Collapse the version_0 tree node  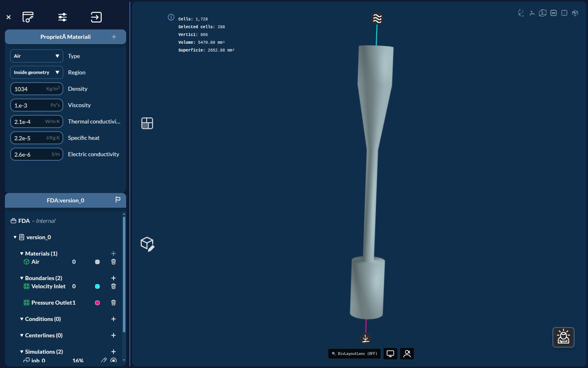tap(15, 237)
